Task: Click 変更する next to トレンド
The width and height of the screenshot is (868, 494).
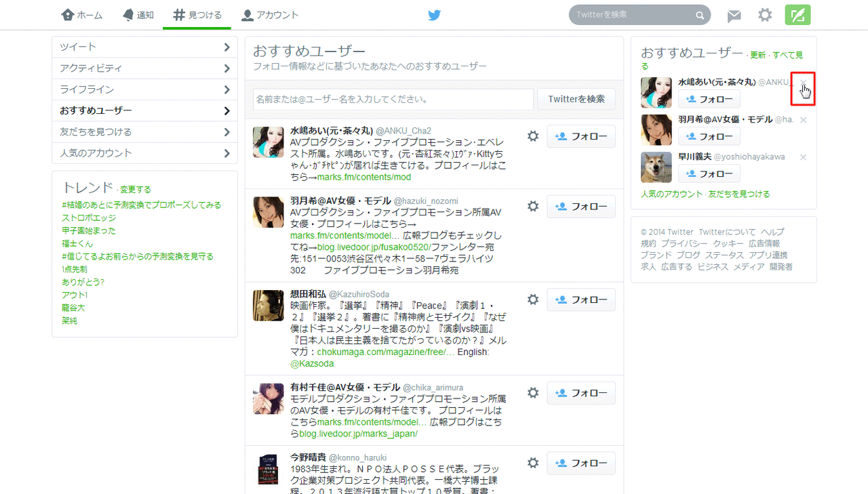Action: tap(136, 190)
